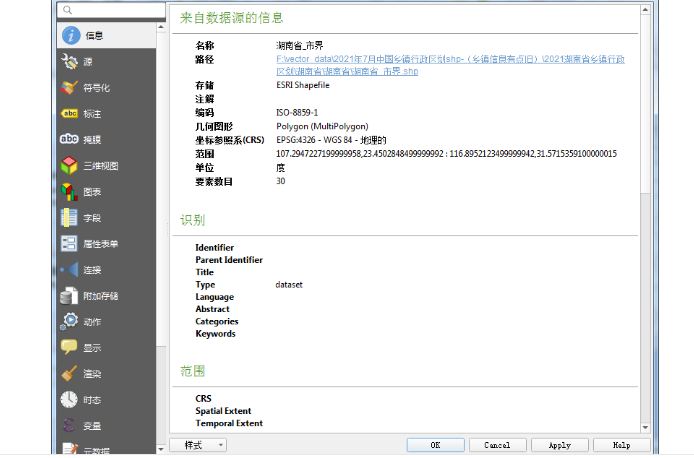Image resolution: width=694 pixels, height=458 pixels.
Task: Open the 连接 (Joins) icon
Action: (x=69, y=269)
